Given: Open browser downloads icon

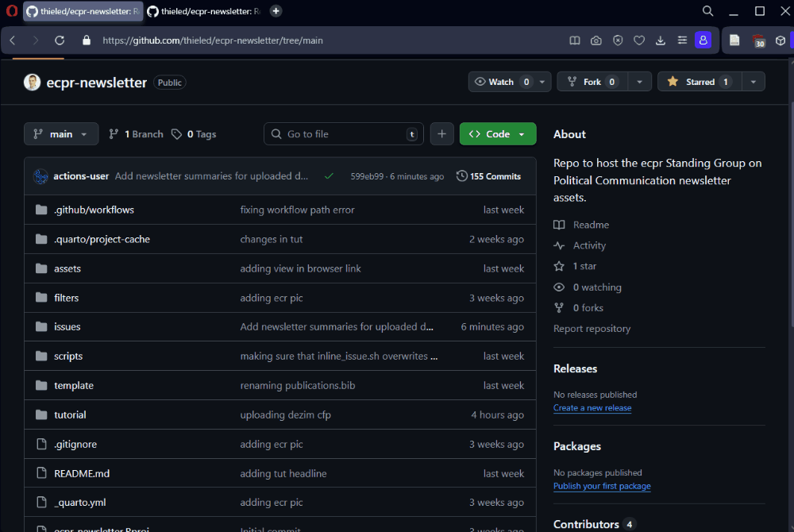Looking at the screenshot, I should 660,40.
